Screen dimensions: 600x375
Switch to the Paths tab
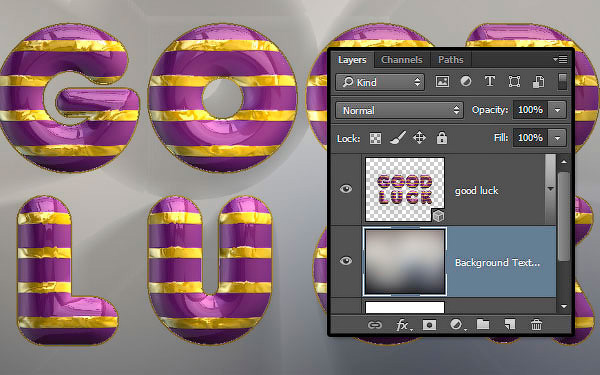click(451, 60)
